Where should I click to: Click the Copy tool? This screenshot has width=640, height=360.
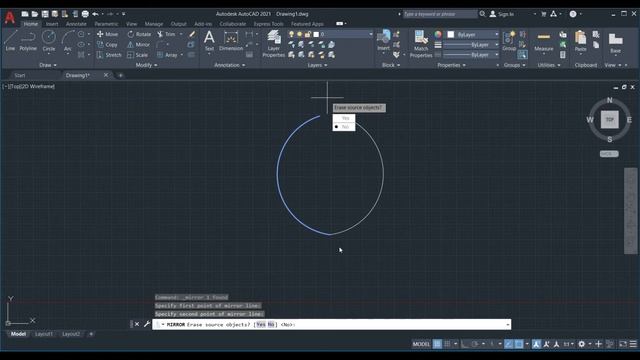pos(107,44)
